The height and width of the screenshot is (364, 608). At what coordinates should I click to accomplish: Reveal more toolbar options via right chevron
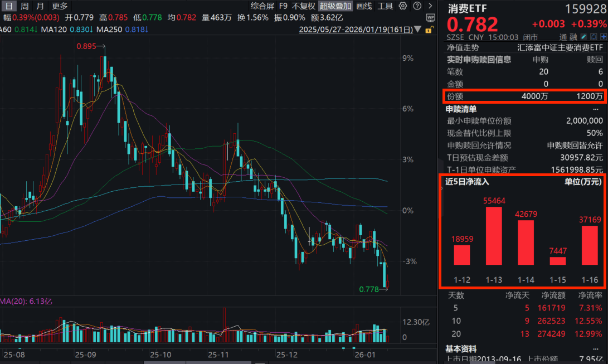coord(431,6)
